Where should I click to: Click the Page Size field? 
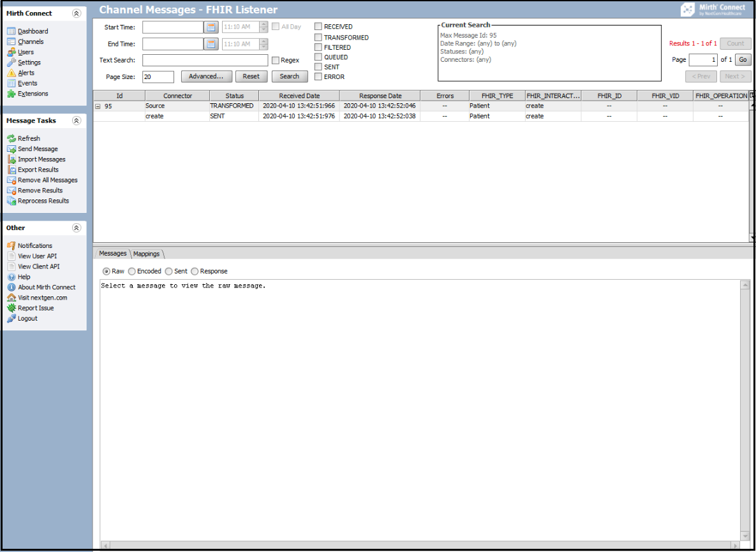[x=158, y=76]
